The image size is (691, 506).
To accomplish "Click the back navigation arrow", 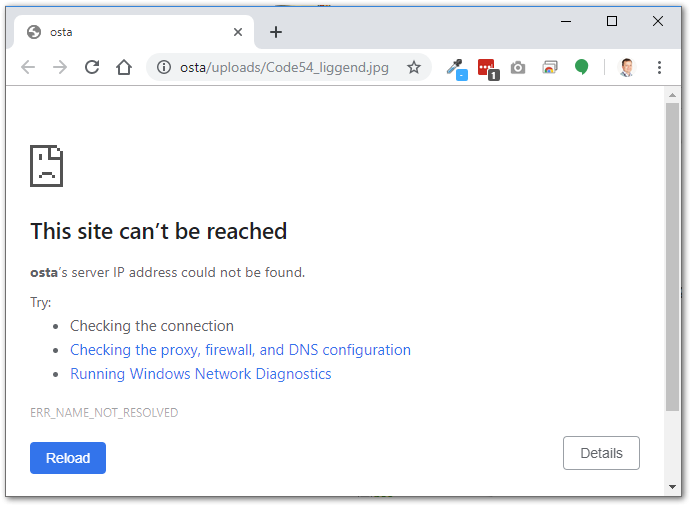I will click(28, 67).
